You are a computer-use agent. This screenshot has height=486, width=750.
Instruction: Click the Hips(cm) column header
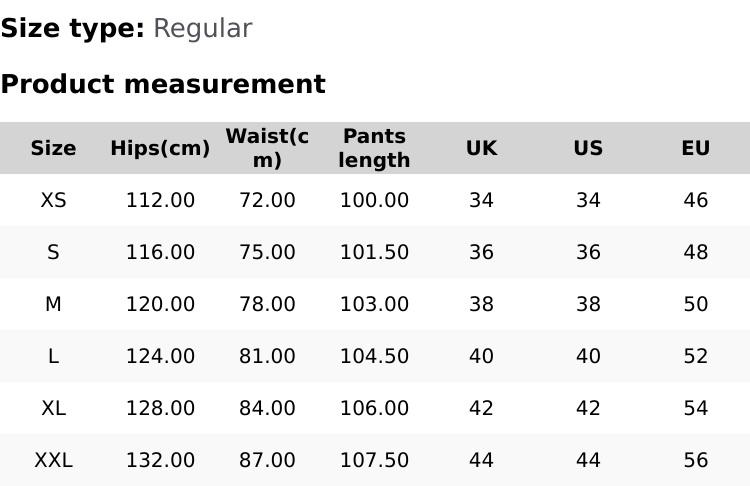click(x=160, y=148)
